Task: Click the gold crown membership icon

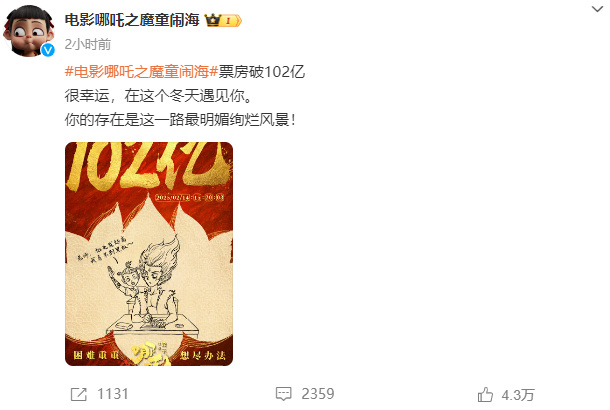Action: coord(213,20)
